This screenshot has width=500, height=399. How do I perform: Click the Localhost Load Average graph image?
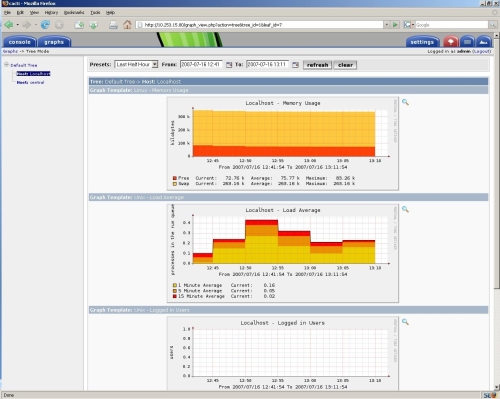[283, 253]
